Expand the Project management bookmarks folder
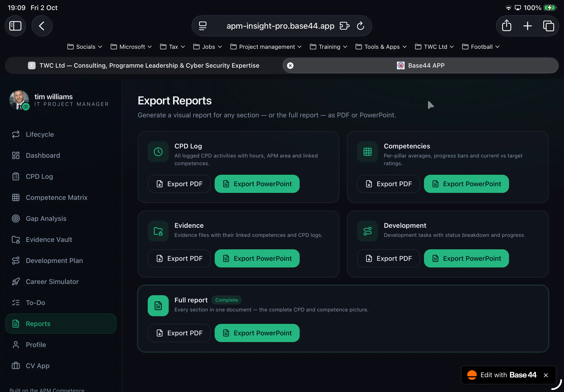The width and height of the screenshot is (564, 392). (x=266, y=47)
